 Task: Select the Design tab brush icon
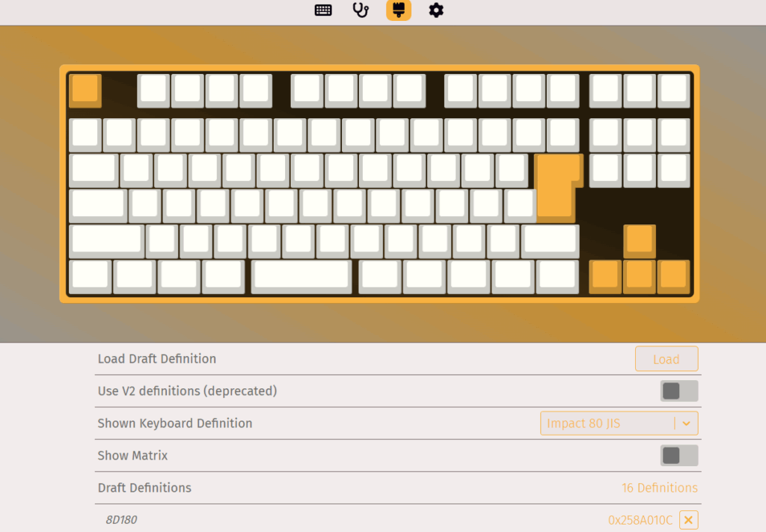[x=399, y=10]
